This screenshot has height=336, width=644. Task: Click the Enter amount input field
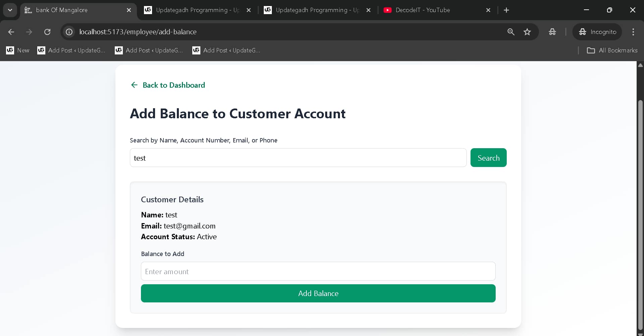point(318,271)
